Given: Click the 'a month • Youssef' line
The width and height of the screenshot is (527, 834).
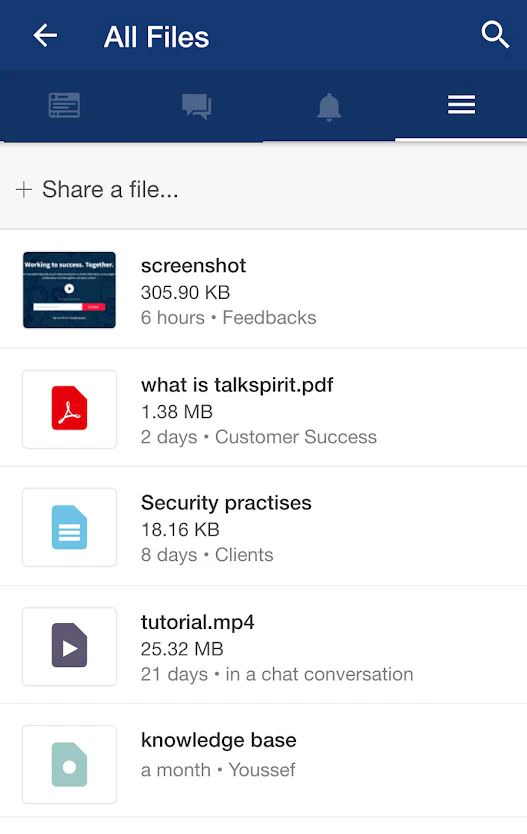Looking at the screenshot, I should pos(218,770).
